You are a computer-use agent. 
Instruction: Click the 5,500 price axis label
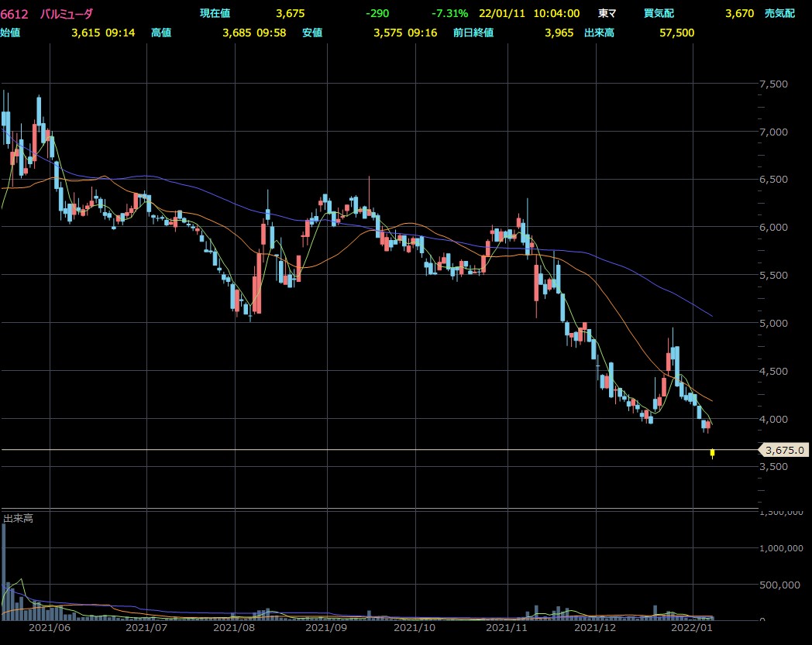[773, 276]
